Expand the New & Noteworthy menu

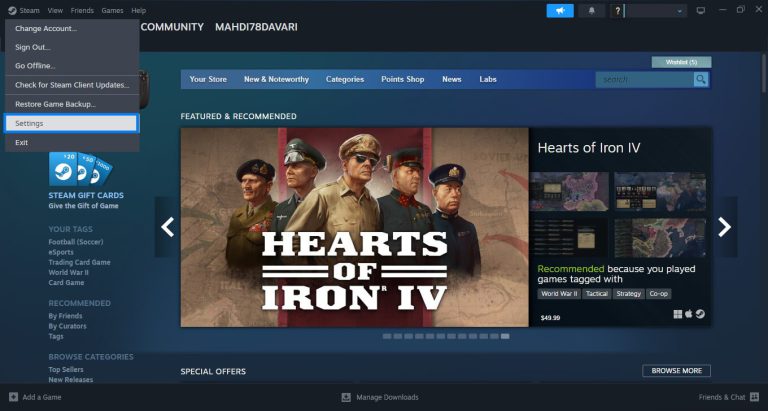point(276,79)
